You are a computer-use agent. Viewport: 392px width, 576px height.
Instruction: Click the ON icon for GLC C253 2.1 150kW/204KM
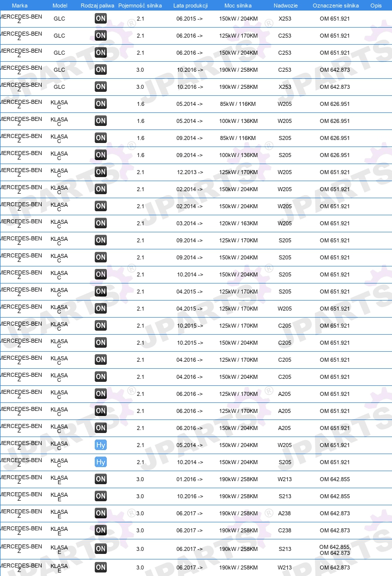coord(101,53)
